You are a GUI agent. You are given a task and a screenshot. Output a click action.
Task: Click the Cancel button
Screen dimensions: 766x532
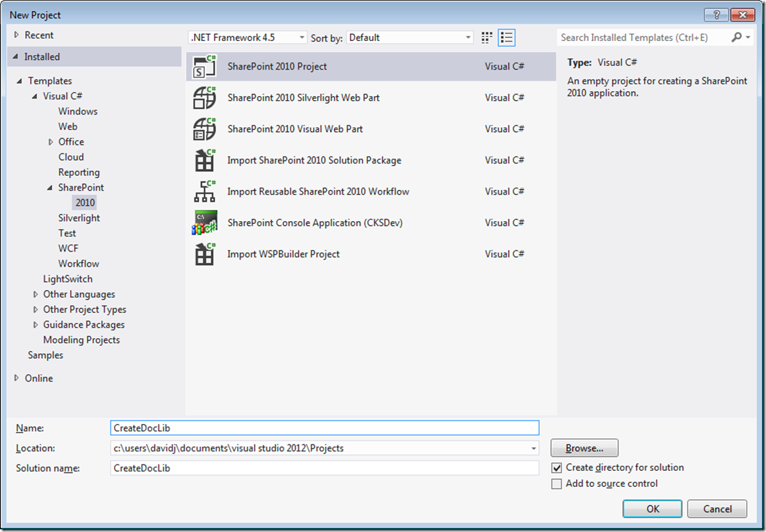click(717, 509)
